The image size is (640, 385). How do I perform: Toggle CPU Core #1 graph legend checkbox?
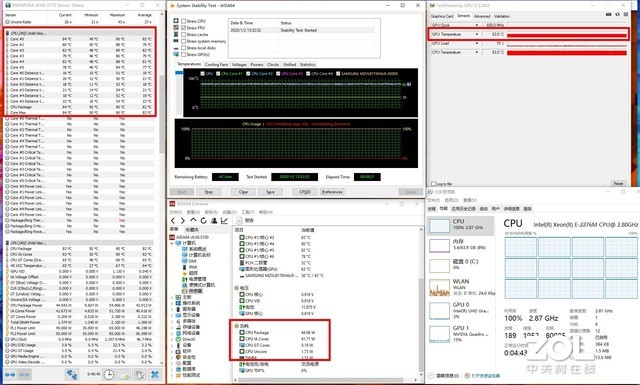point(218,73)
